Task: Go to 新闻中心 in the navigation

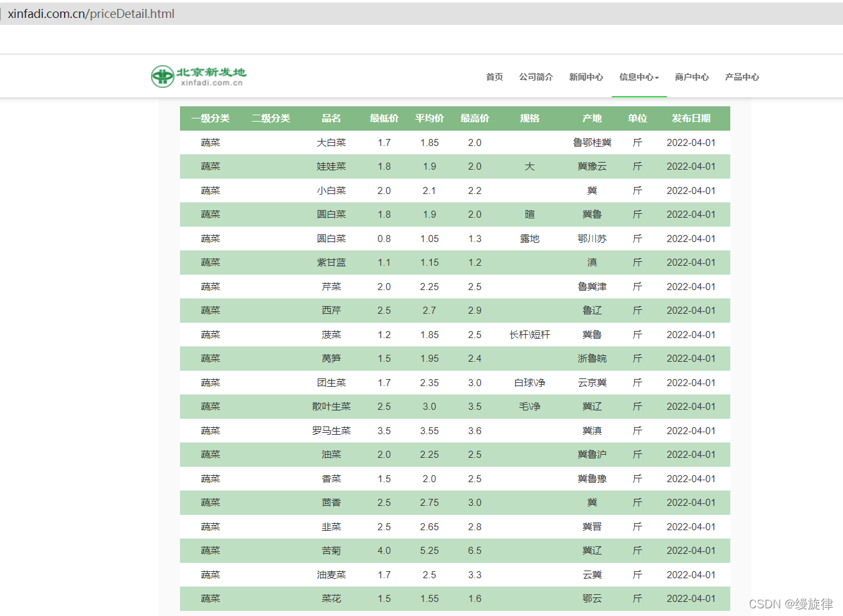Action: [x=586, y=77]
